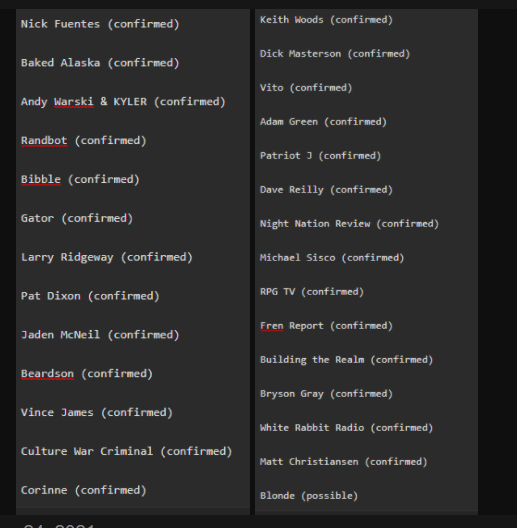Click the White Rabbit Radio line

[x=346, y=428]
